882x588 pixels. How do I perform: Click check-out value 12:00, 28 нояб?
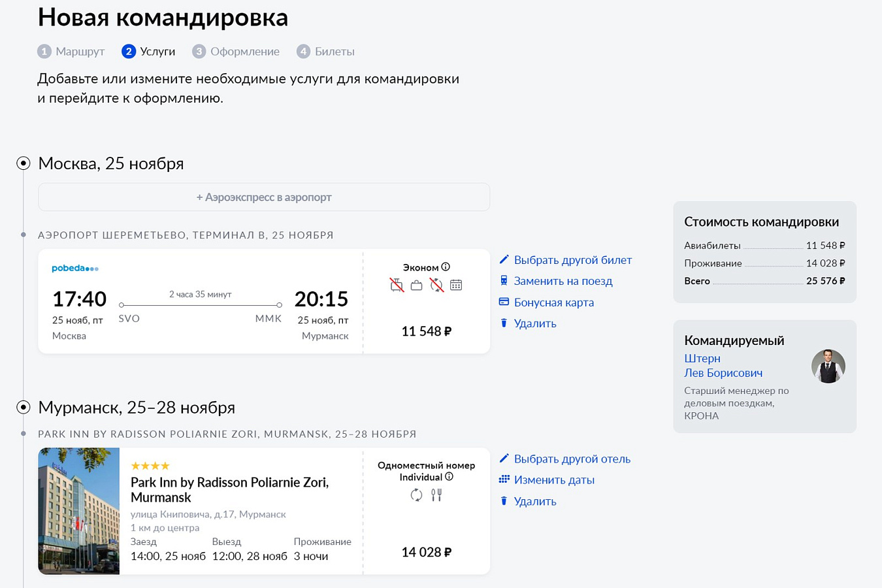[250, 556]
